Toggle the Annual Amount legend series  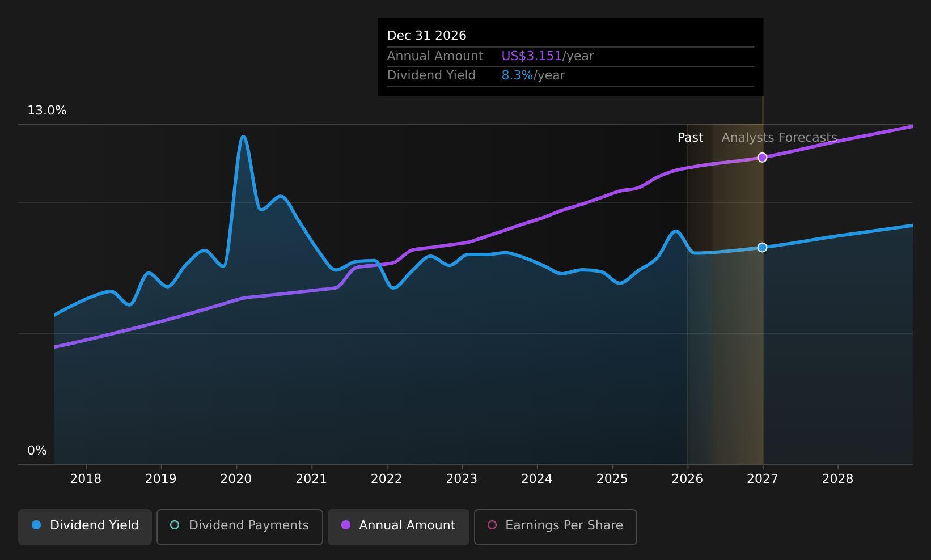pyautogui.click(x=399, y=527)
